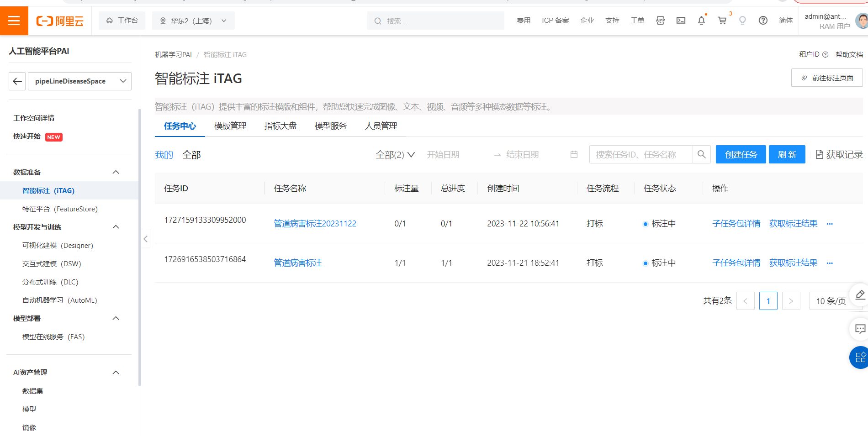Collapse the 模型部署 section

(116, 318)
